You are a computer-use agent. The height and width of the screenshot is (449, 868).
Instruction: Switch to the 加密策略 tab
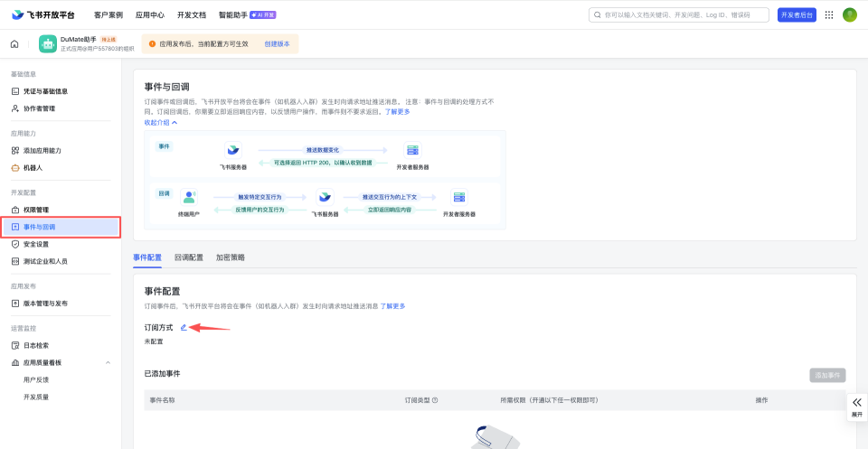tap(230, 257)
